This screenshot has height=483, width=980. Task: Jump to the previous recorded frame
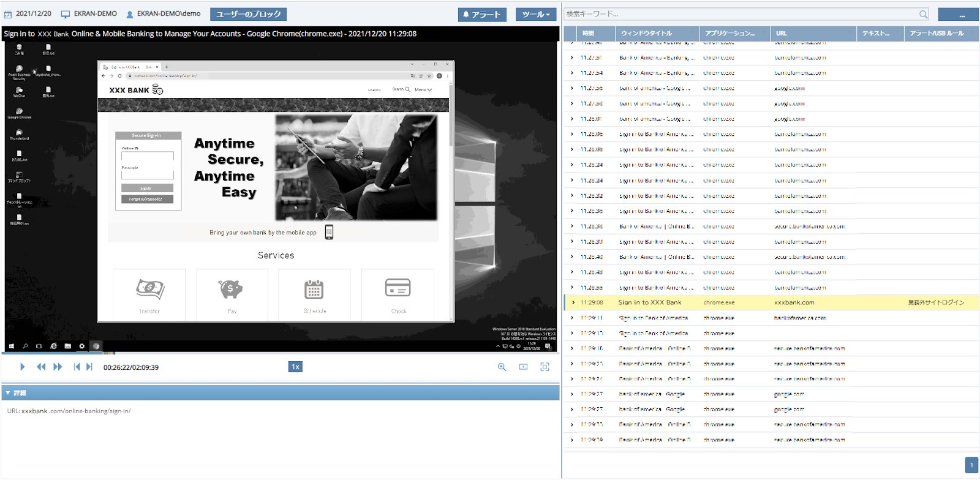click(x=77, y=367)
